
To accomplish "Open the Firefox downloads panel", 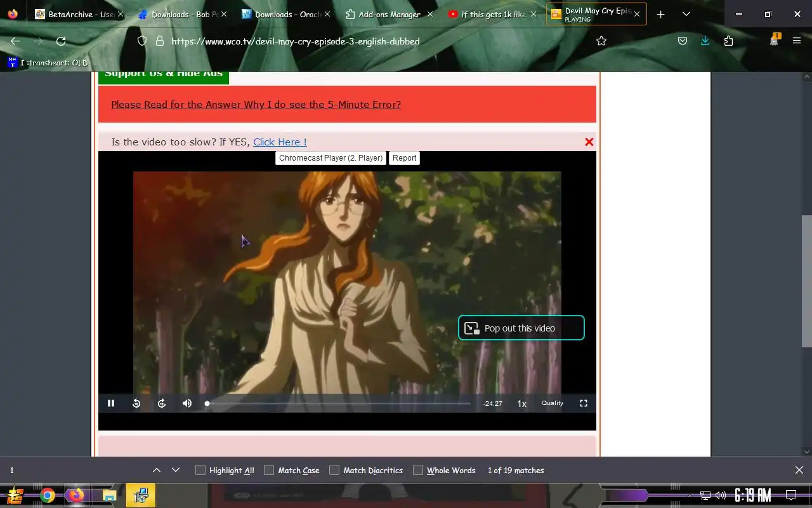I will 705,41.
